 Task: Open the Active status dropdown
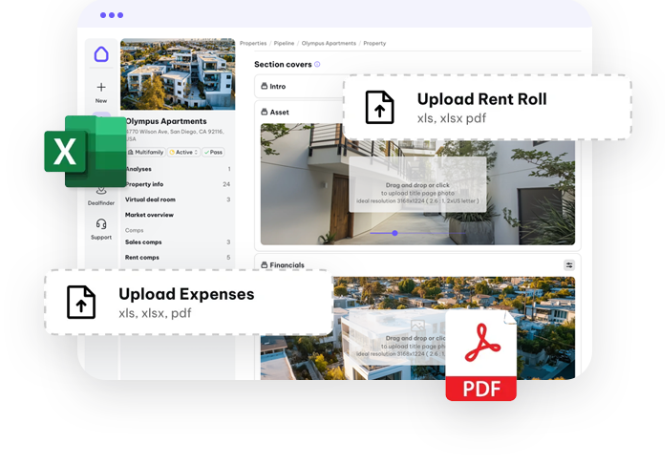coord(183,152)
